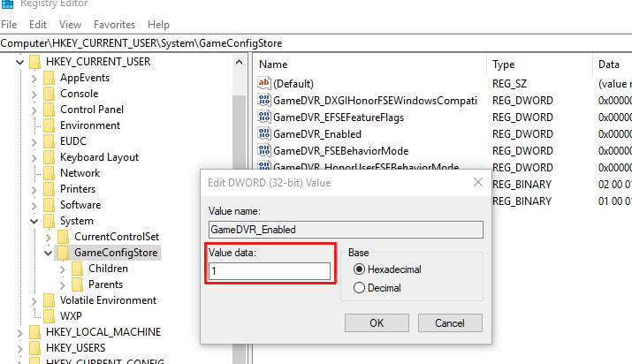Click the GameDVR_DXGIHonorFSEWindowsCompati DWORD icon

pos(264,100)
